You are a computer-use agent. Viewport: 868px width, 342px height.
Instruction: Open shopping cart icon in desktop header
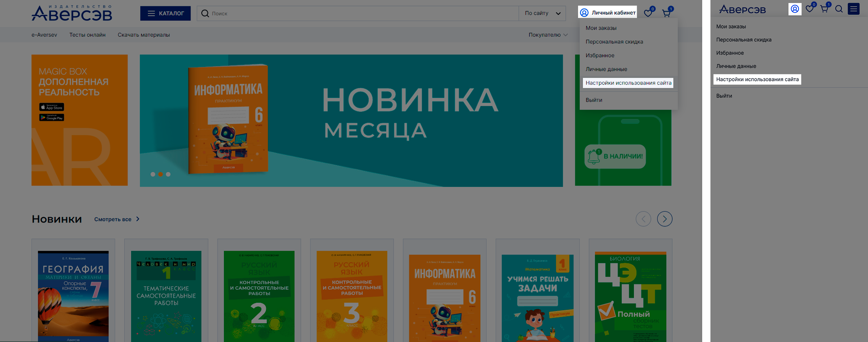pos(667,13)
